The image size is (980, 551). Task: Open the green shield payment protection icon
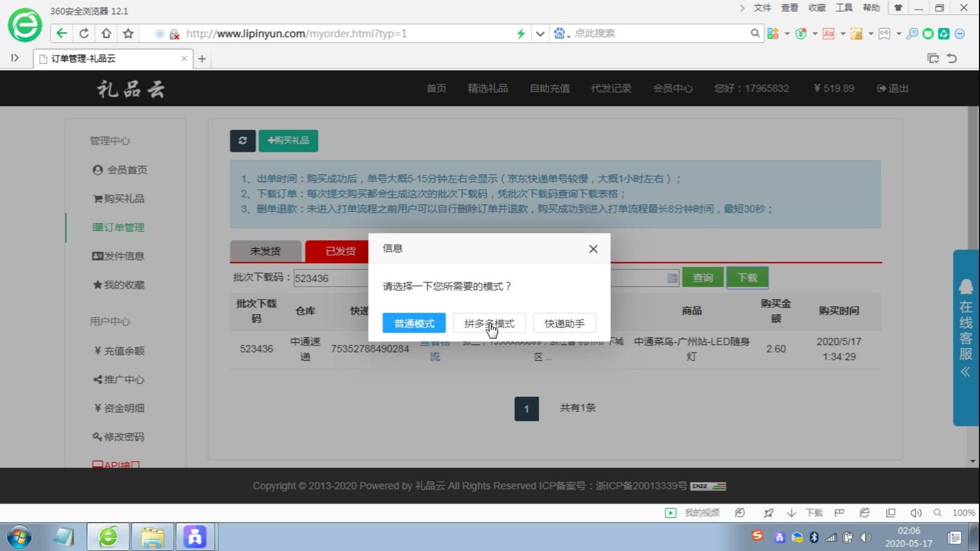pyautogui.click(x=801, y=34)
